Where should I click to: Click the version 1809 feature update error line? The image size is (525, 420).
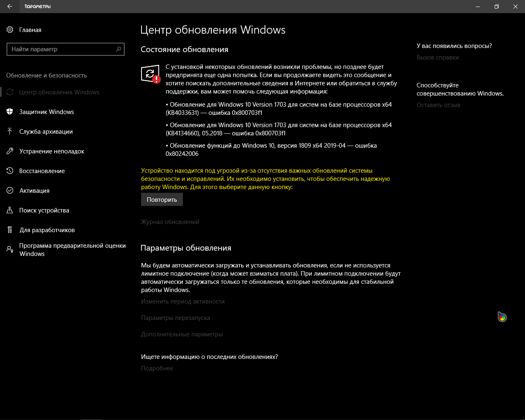point(271,150)
